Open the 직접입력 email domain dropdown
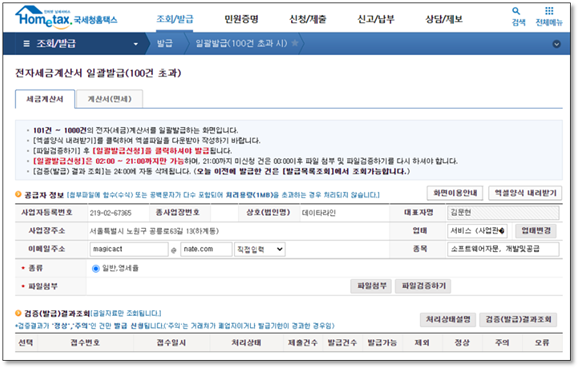The width and height of the screenshot is (579, 369). (260, 249)
